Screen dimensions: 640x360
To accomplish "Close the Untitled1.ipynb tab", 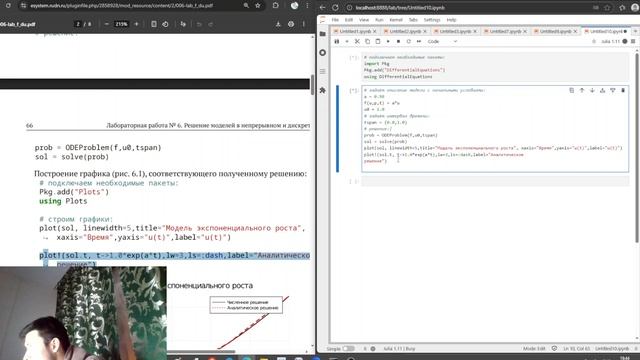I will (x=375, y=31).
